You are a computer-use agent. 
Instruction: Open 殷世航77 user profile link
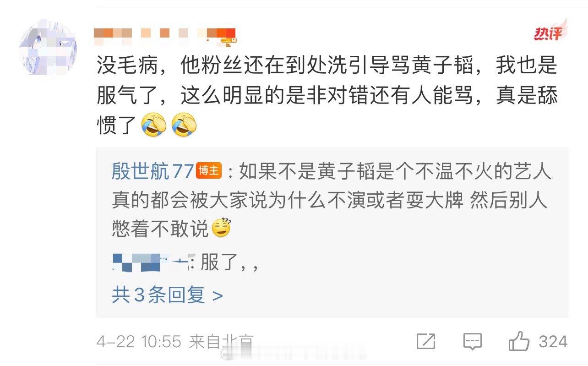point(153,172)
